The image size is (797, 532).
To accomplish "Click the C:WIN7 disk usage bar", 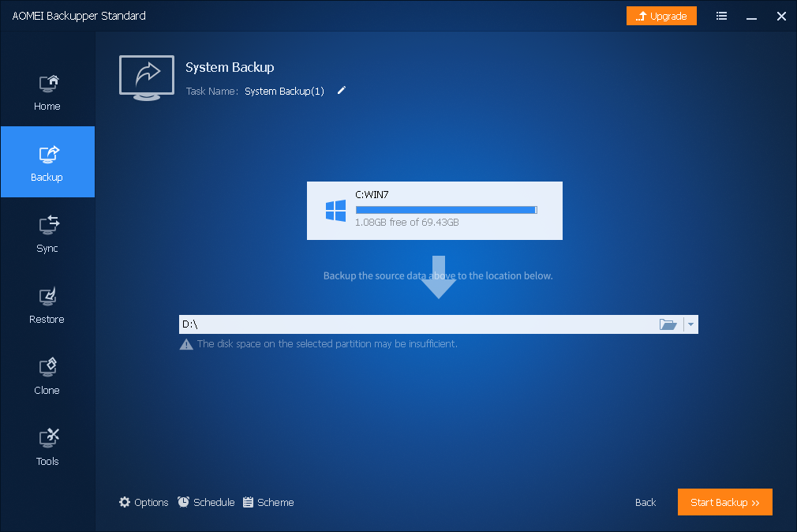I will [x=447, y=209].
